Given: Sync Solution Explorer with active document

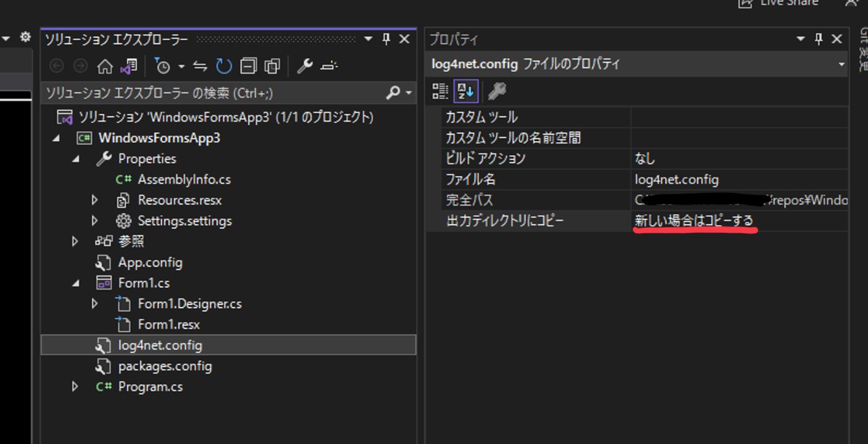Looking at the screenshot, I should (x=199, y=65).
